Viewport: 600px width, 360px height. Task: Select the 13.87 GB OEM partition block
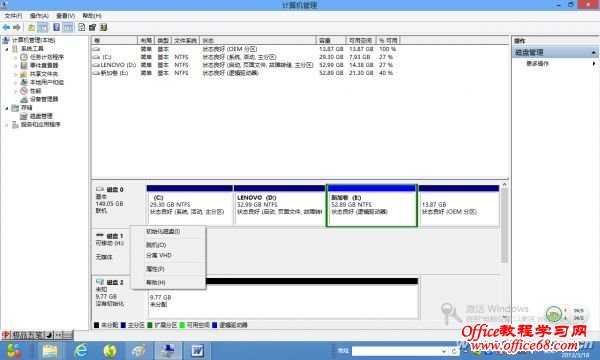coord(459,205)
